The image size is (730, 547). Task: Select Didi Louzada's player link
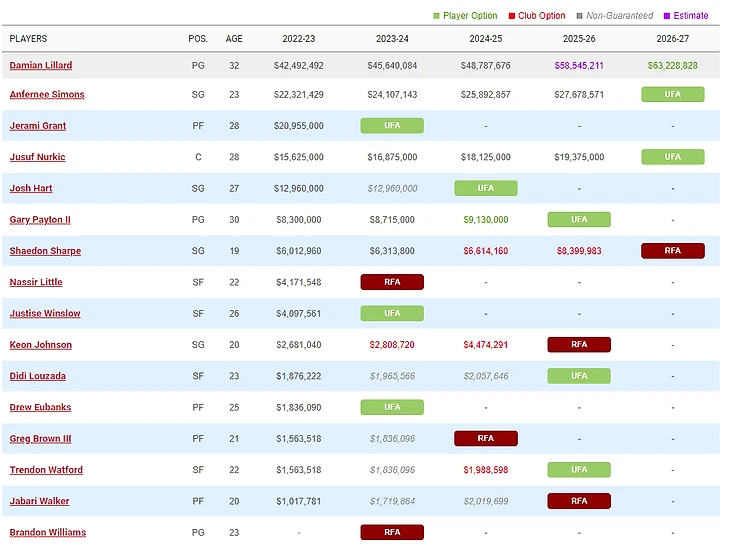tap(38, 376)
